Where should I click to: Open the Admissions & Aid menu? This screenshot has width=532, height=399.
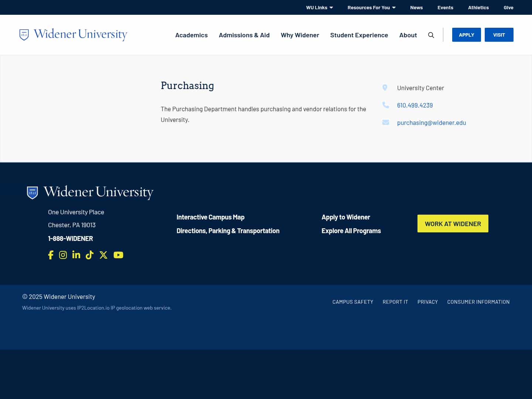pos(244,35)
